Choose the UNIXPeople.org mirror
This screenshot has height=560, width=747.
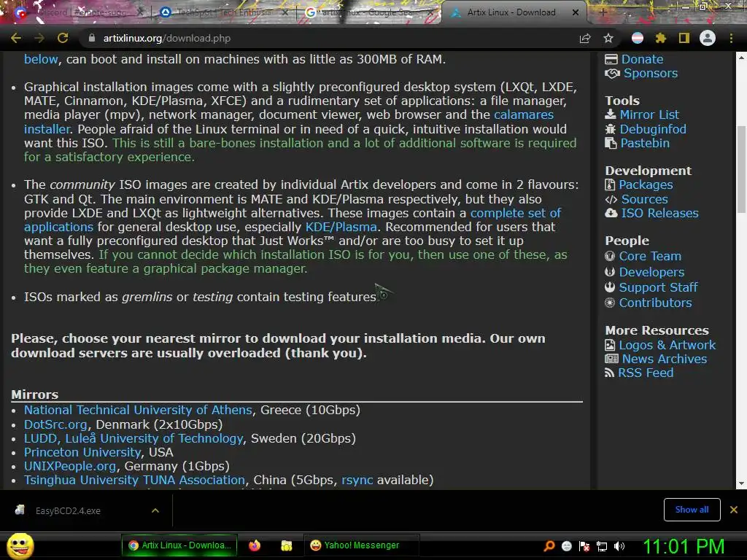[70, 466]
